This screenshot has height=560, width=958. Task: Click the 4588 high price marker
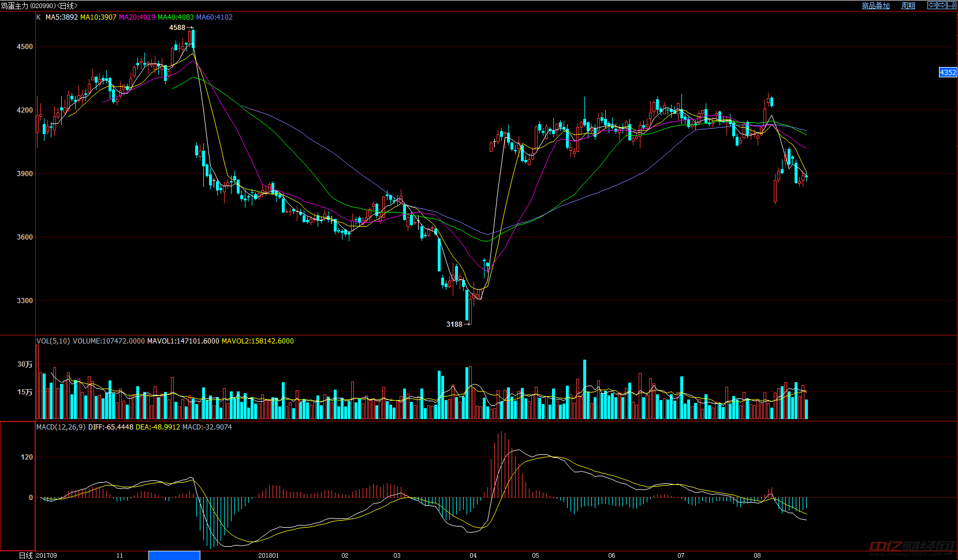coord(177,28)
